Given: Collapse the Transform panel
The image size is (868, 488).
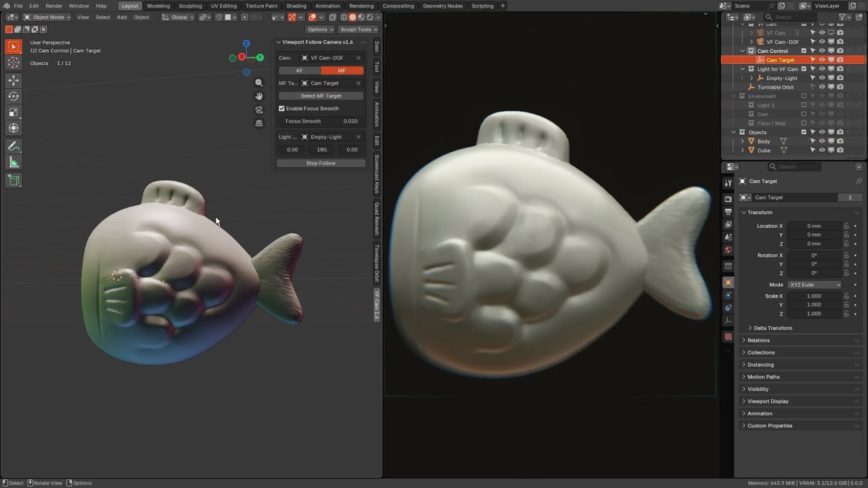Looking at the screenshot, I should pos(759,212).
